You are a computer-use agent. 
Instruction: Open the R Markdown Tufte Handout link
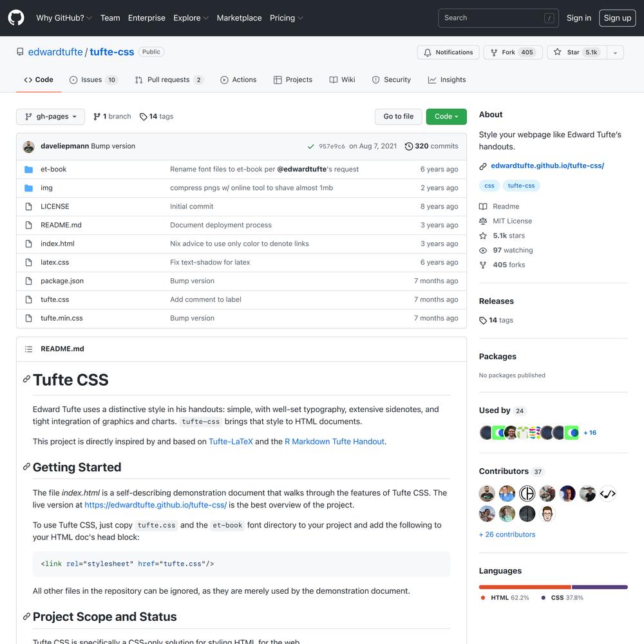click(x=334, y=442)
